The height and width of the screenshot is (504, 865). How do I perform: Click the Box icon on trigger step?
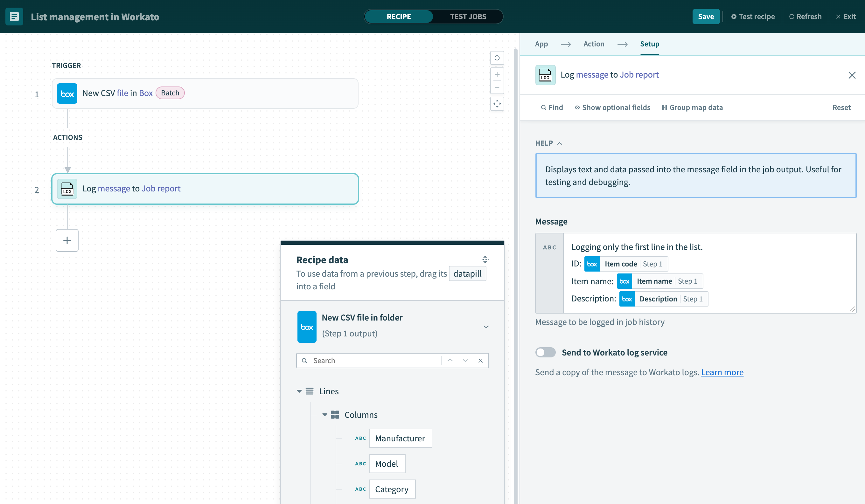pos(67,93)
